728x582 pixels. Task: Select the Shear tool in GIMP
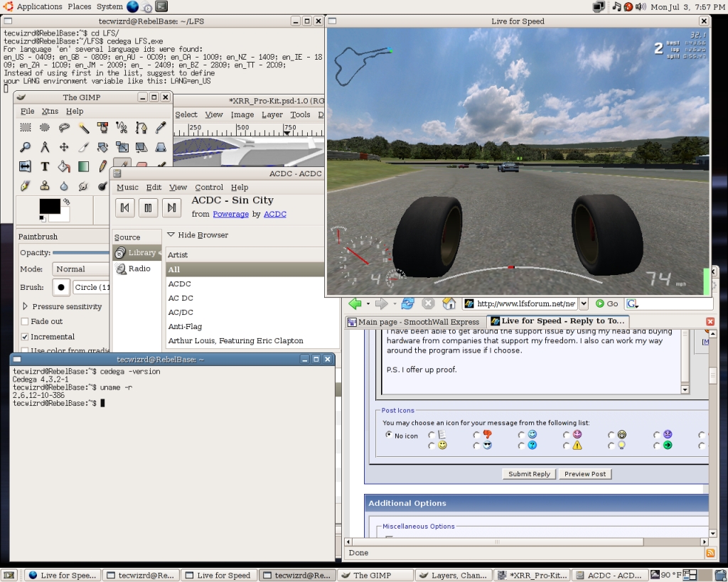[x=141, y=147]
